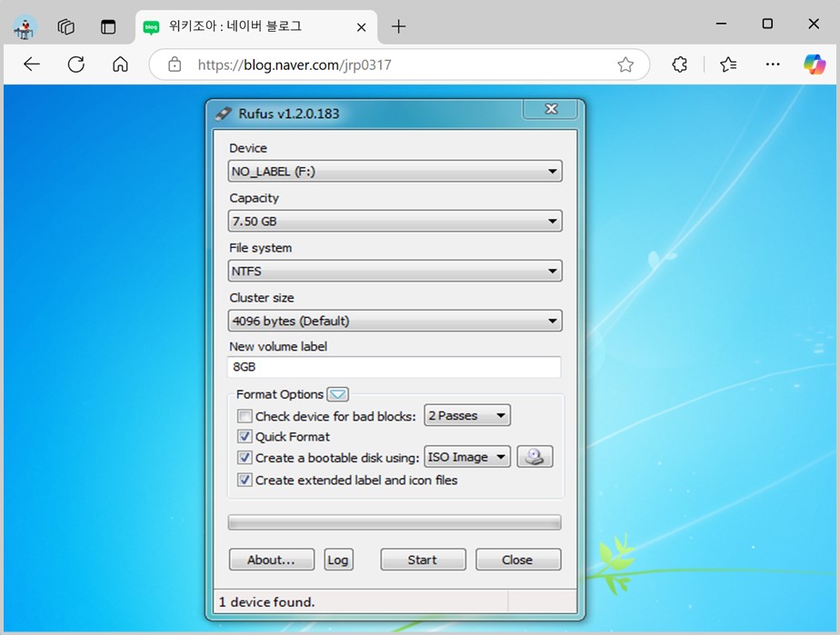Viewport: 840px width, 635px height.
Task: Open the ISO Image dropdown
Action: click(467, 457)
